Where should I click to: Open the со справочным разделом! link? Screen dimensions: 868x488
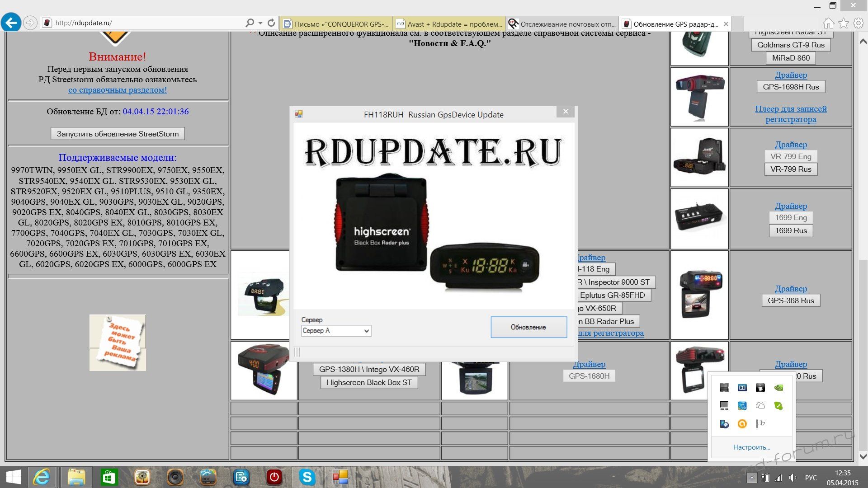coord(118,90)
